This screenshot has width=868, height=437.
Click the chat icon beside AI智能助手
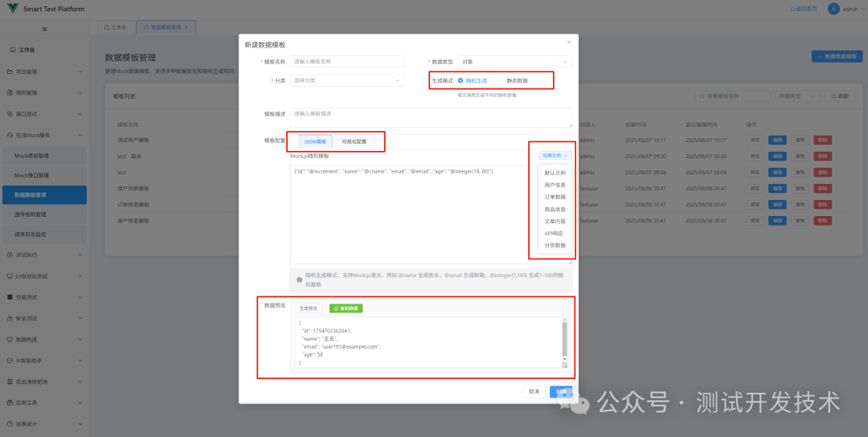tap(10, 360)
